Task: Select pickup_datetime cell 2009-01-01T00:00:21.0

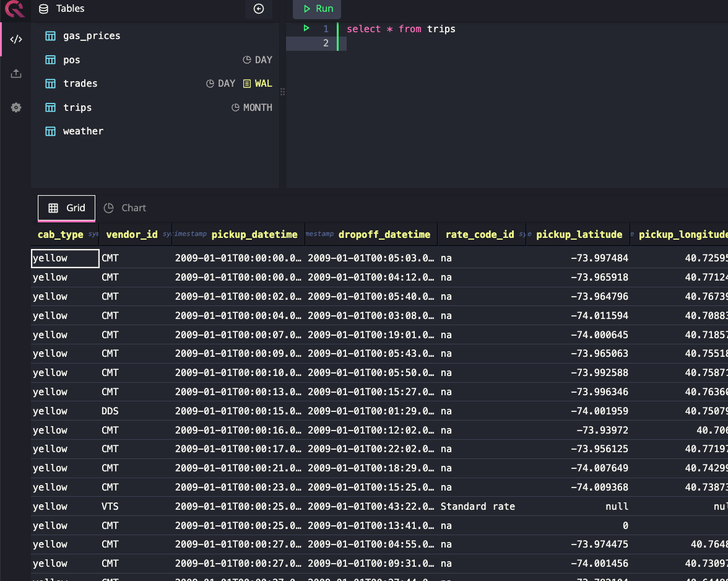Action: pos(238,468)
